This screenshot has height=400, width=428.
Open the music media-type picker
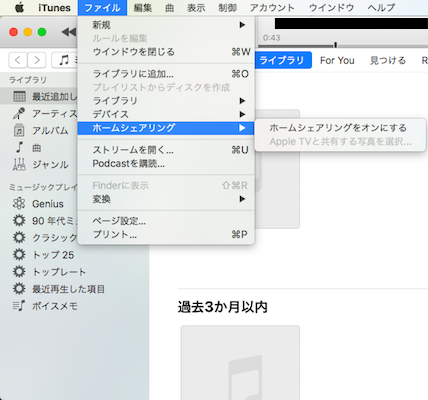click(x=65, y=60)
